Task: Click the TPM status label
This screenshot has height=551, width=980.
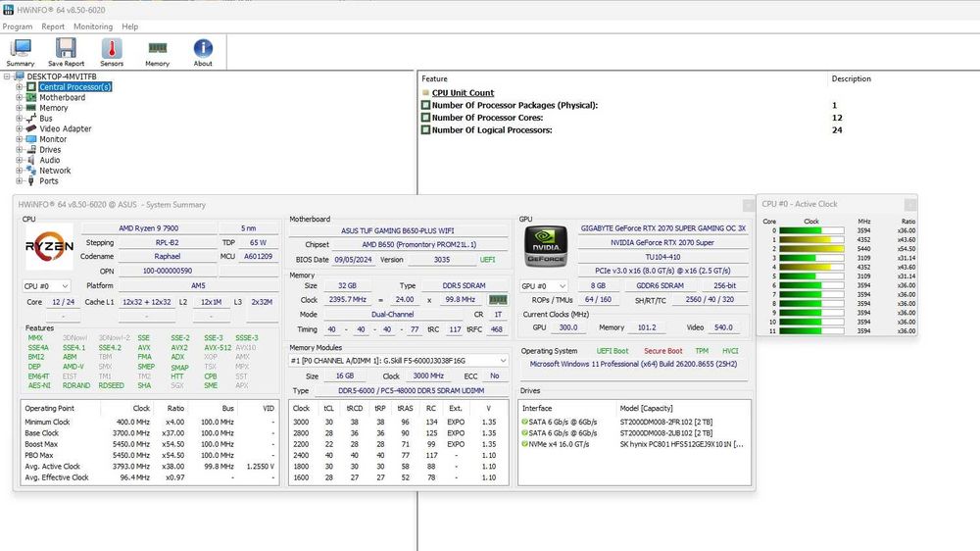Action: 702,351
